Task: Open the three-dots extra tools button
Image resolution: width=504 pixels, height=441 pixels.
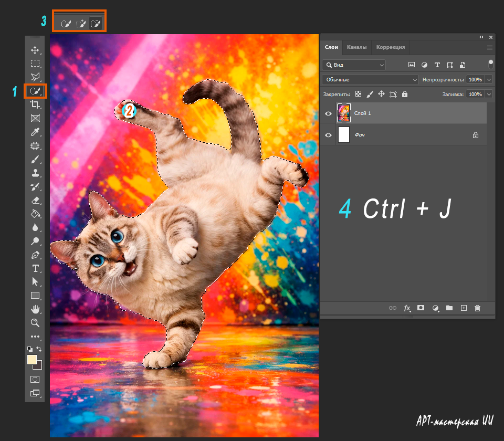Action: [35, 337]
